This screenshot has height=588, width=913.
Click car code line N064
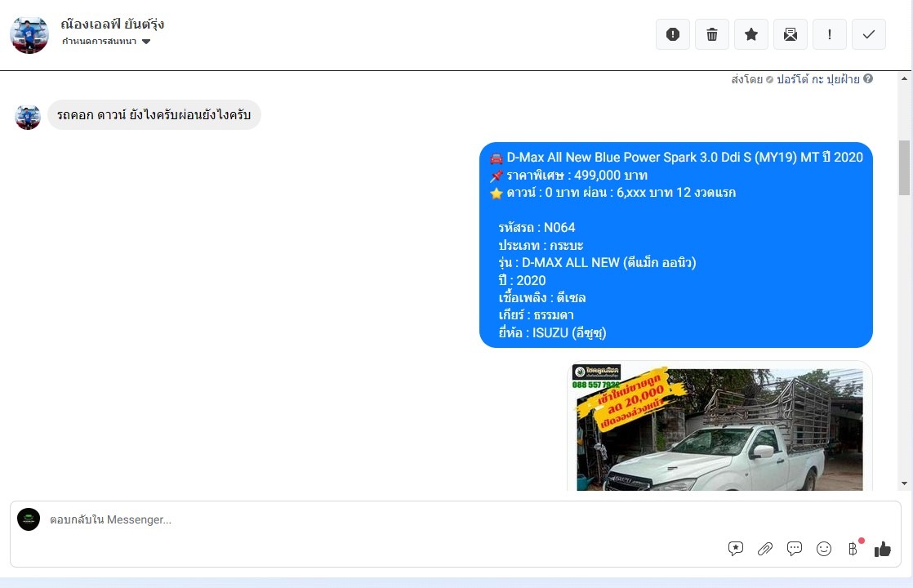[537, 228]
